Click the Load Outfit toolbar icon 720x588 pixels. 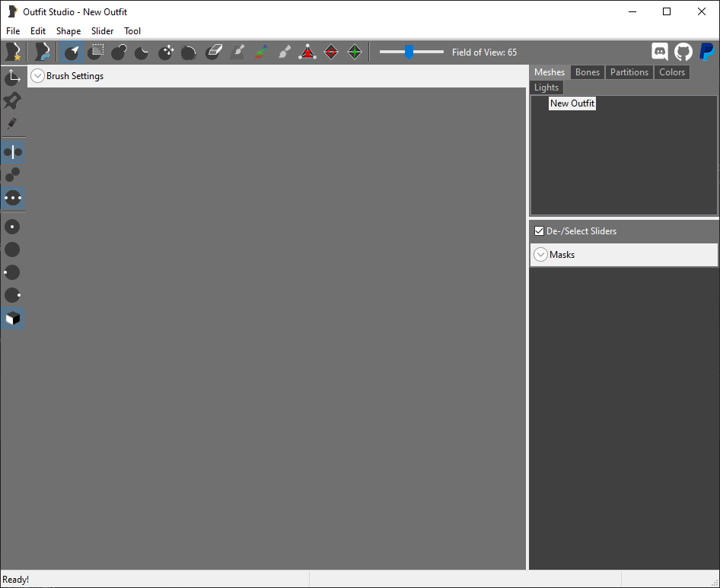click(42, 52)
